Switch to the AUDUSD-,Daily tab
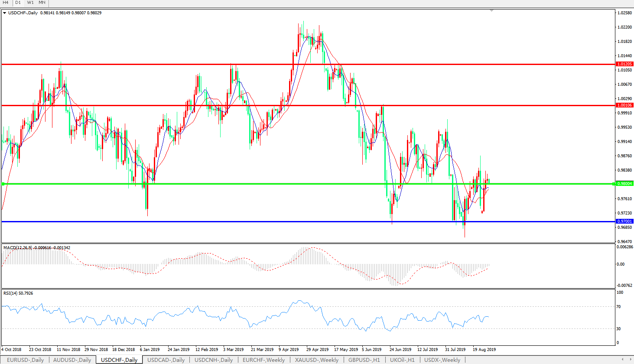This screenshot has height=364, width=634. coord(72,360)
